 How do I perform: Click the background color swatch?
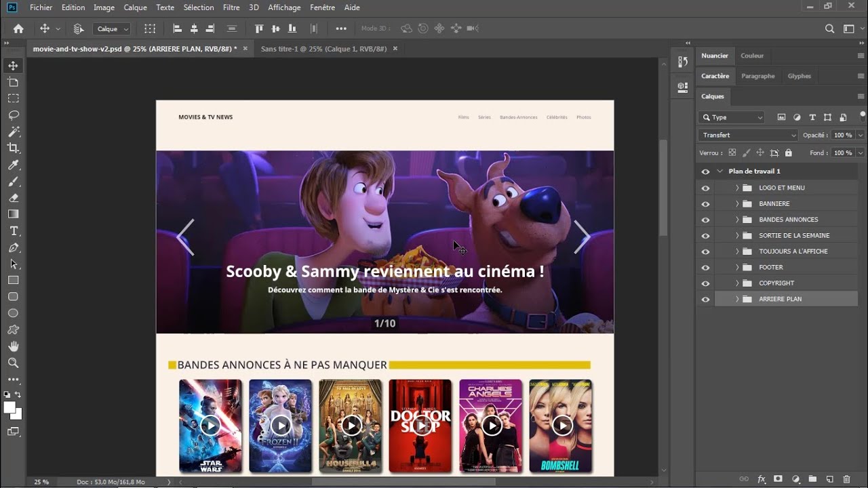pos(18,415)
